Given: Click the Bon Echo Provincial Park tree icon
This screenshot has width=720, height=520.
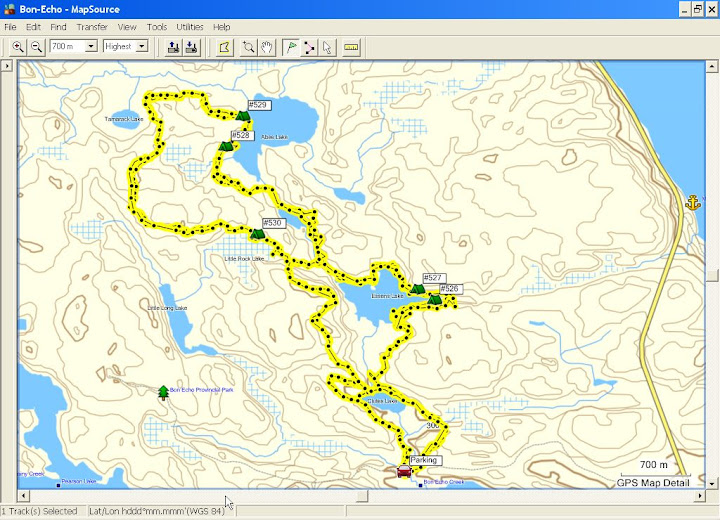Looking at the screenshot, I should pyautogui.click(x=163, y=393).
